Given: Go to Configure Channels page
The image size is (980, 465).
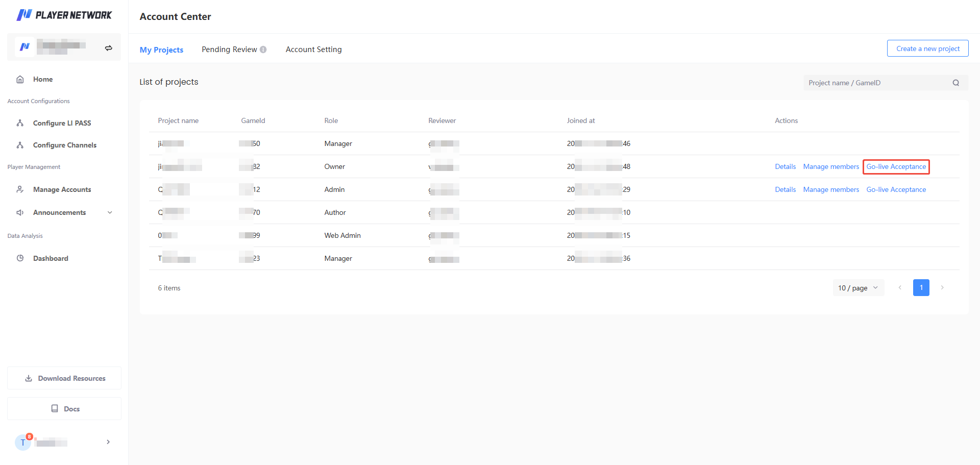Looking at the screenshot, I should [64, 145].
